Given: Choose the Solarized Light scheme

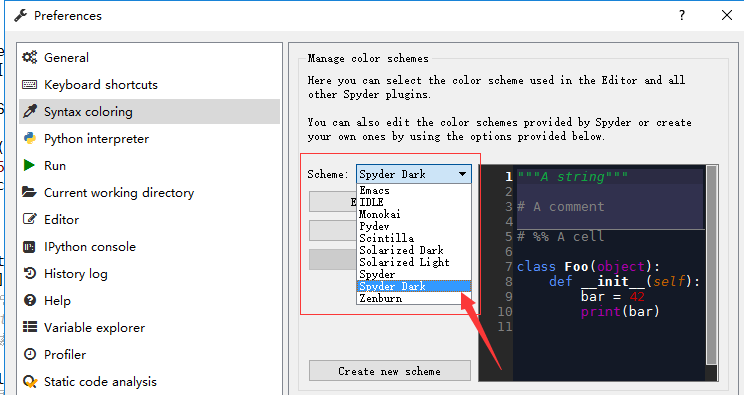Looking at the screenshot, I should click(x=414, y=262).
